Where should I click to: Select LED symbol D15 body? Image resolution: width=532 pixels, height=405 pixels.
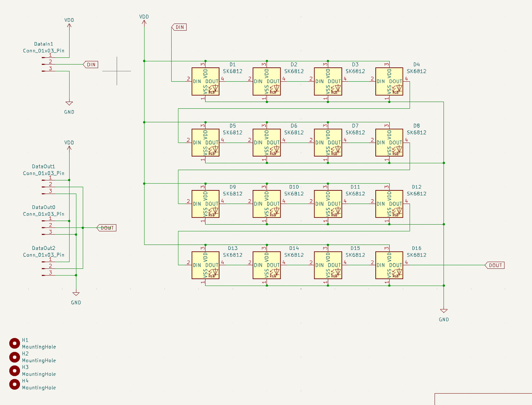[x=328, y=265]
